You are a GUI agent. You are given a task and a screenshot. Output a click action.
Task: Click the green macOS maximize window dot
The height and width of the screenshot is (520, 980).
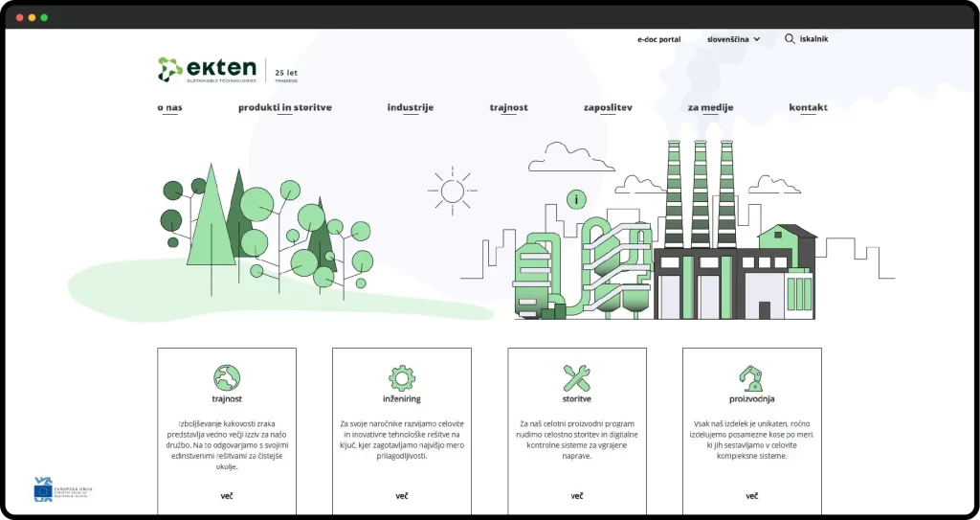pyautogui.click(x=44, y=17)
